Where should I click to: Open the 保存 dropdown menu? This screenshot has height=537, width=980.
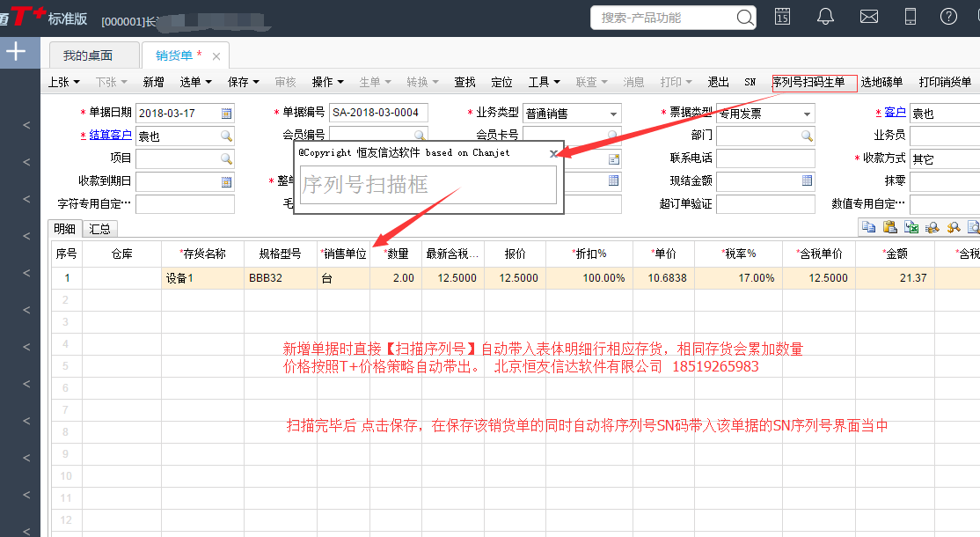[x=243, y=82]
